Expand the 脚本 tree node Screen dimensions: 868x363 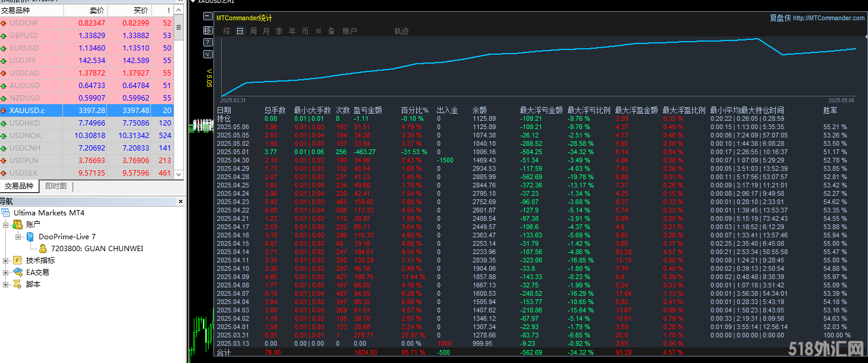click(6, 284)
